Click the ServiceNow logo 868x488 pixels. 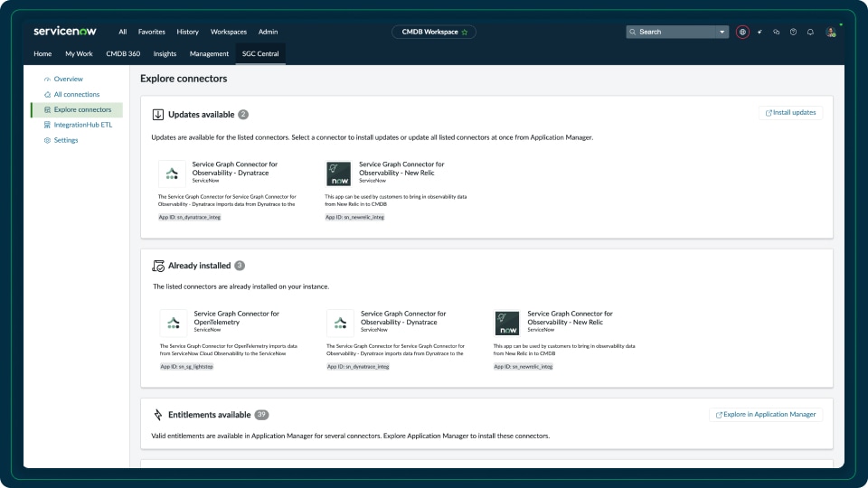[x=65, y=32]
